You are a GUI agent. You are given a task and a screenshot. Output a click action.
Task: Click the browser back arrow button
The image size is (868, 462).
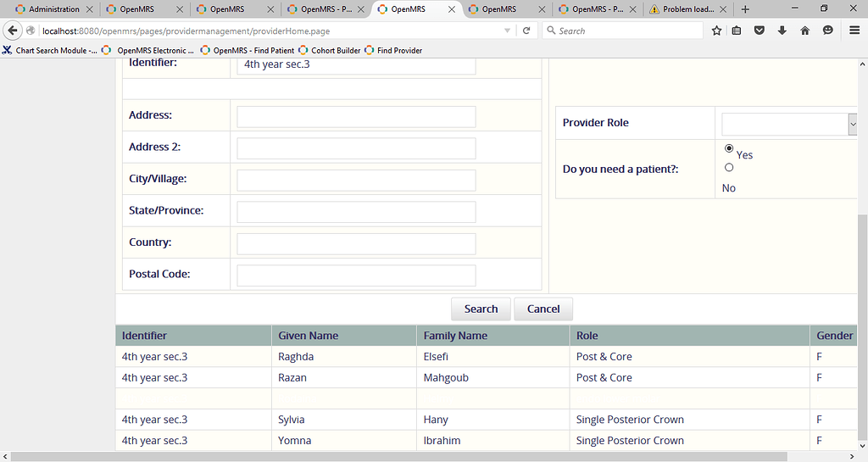coord(13,31)
